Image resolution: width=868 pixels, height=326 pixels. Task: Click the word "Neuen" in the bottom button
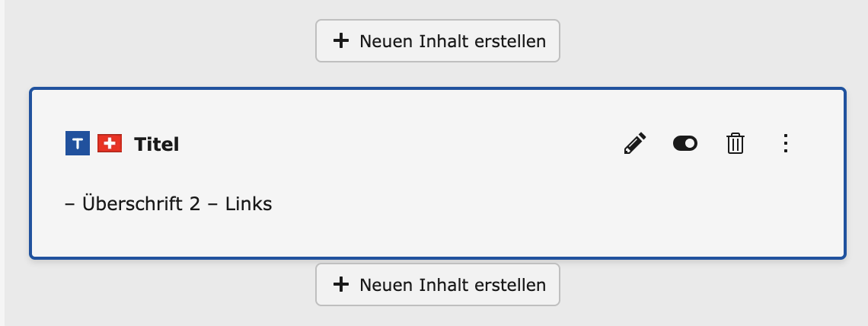(x=387, y=286)
